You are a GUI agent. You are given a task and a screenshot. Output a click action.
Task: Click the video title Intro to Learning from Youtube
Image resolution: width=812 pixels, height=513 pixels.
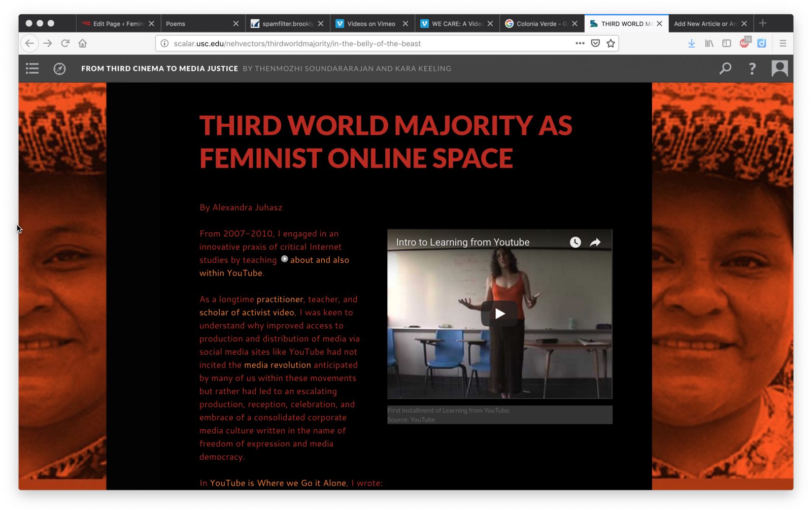click(x=463, y=243)
